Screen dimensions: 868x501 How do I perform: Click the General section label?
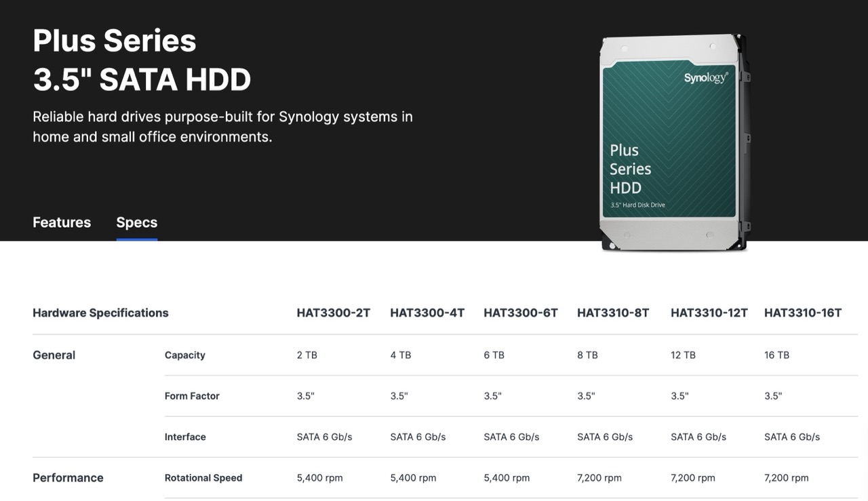[x=54, y=355]
